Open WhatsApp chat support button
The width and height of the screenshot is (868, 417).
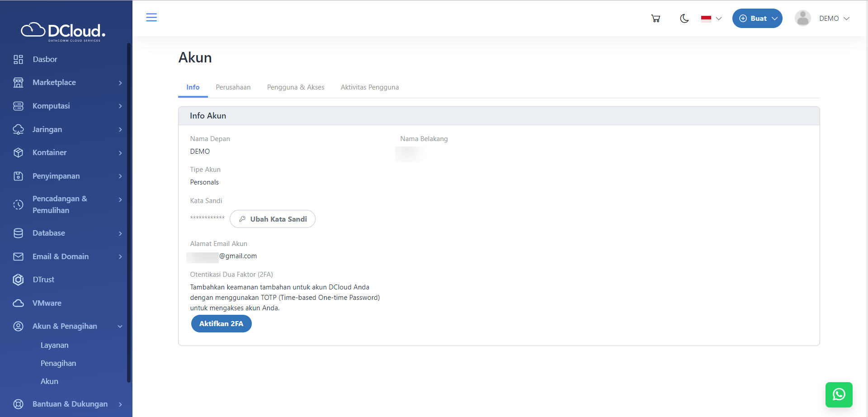pos(839,394)
